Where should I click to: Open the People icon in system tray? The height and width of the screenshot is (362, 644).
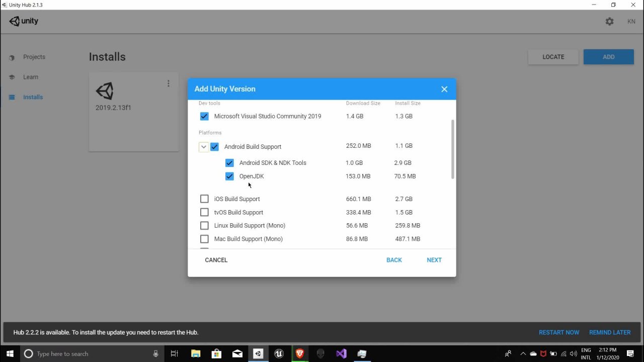[x=508, y=354]
